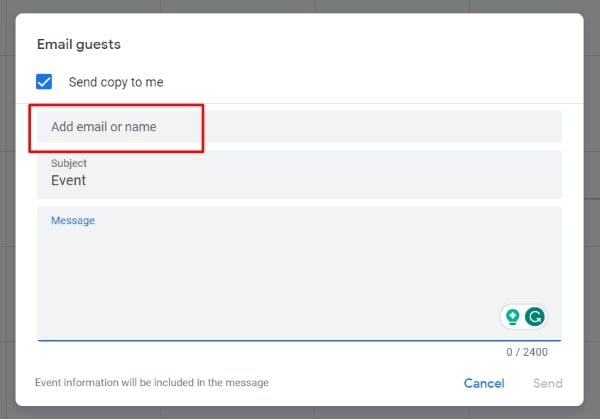Viewport: 600px width, 419px height.
Task: Click into the Subject field
Action: pyautogui.click(x=300, y=175)
